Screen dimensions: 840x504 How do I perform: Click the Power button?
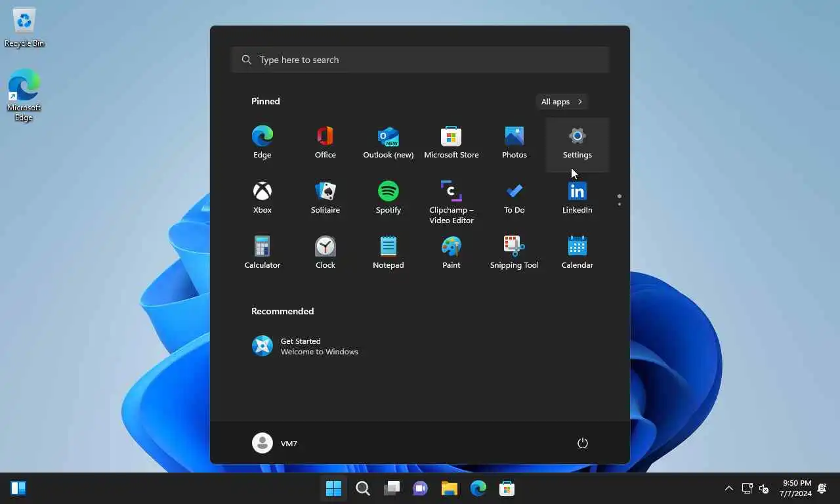pyautogui.click(x=582, y=443)
